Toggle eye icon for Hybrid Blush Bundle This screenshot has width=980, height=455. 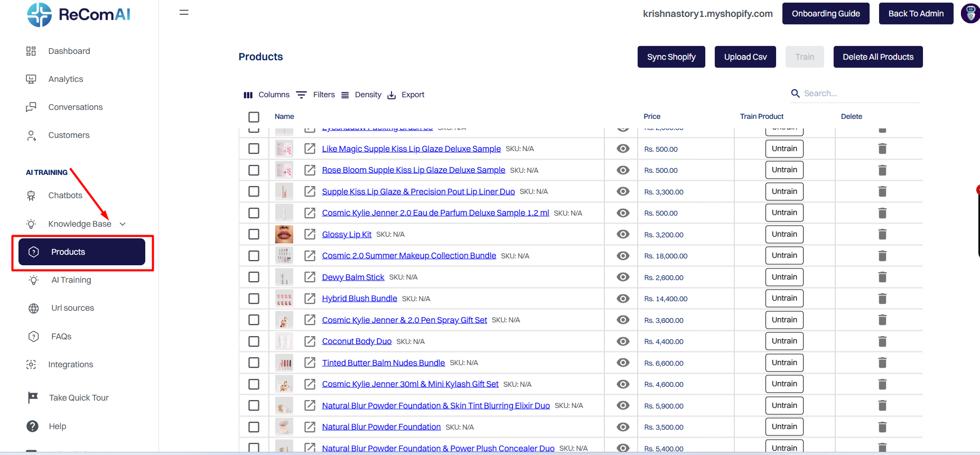point(623,299)
